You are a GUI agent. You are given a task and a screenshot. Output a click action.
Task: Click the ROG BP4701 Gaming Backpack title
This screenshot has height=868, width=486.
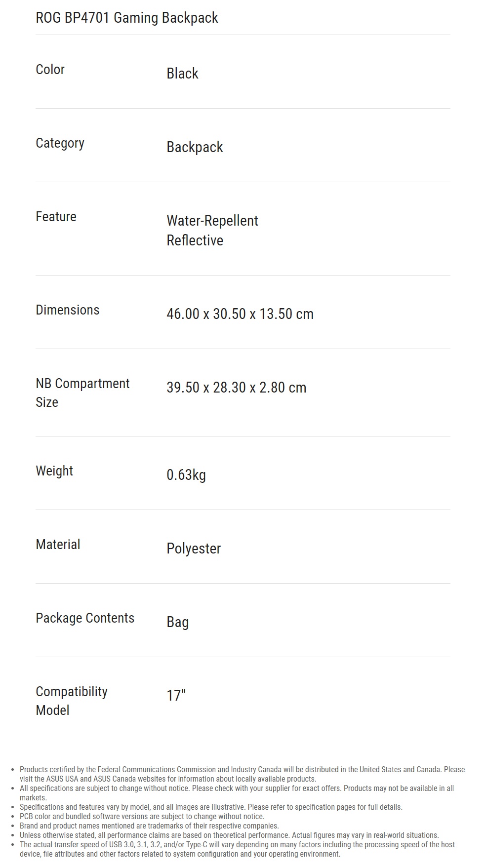point(127,18)
